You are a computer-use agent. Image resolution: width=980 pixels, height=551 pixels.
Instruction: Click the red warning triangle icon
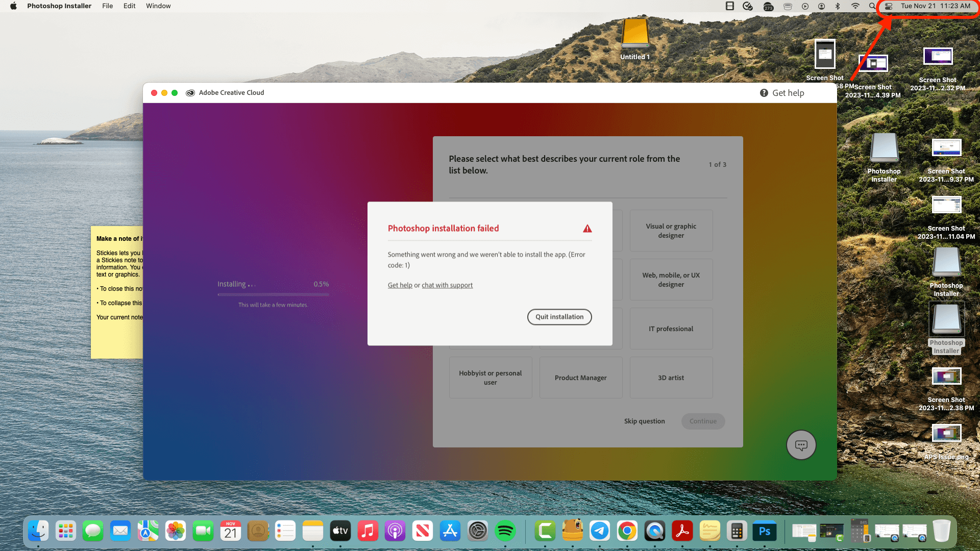pos(587,229)
